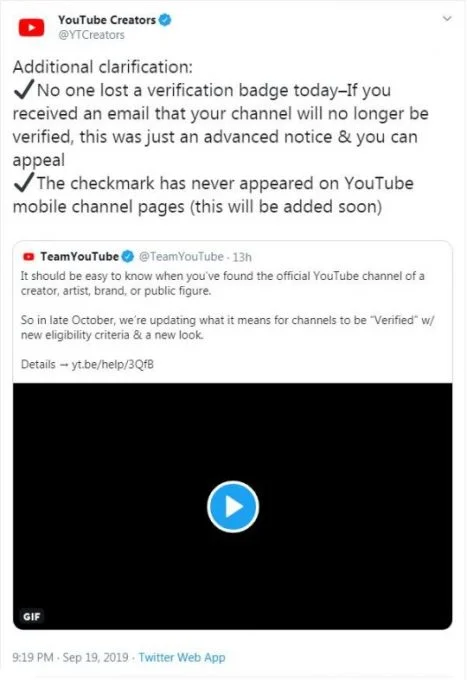Screen dimensions: 467x680
Task: Open the Twitter Web App source link
Action: pyautogui.click(x=182, y=657)
